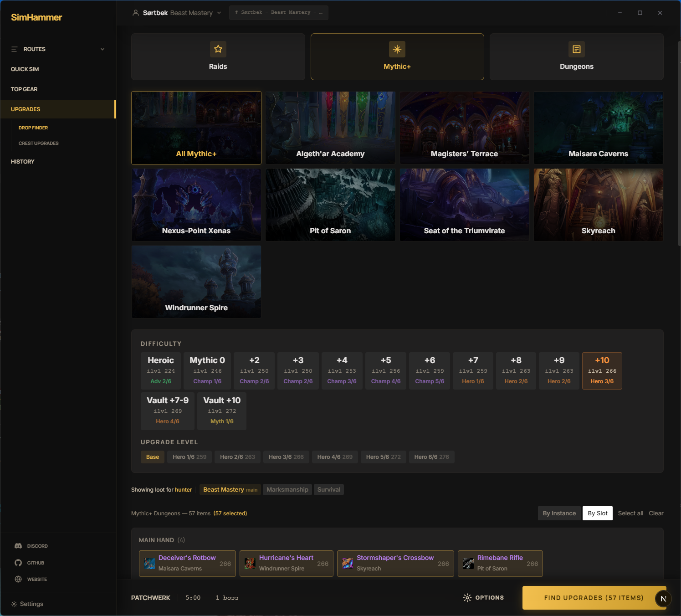Go to Drop Finder submenu
This screenshot has width=681, height=616.
click(33, 128)
